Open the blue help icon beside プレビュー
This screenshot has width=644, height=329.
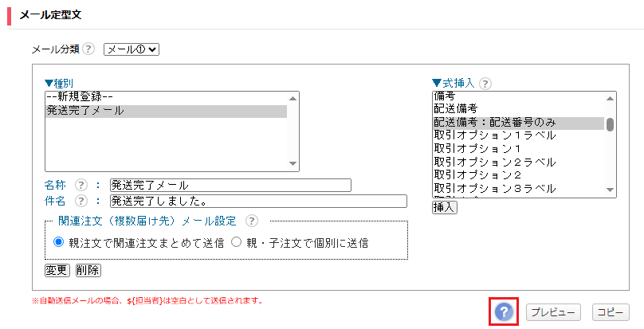pos(504,312)
